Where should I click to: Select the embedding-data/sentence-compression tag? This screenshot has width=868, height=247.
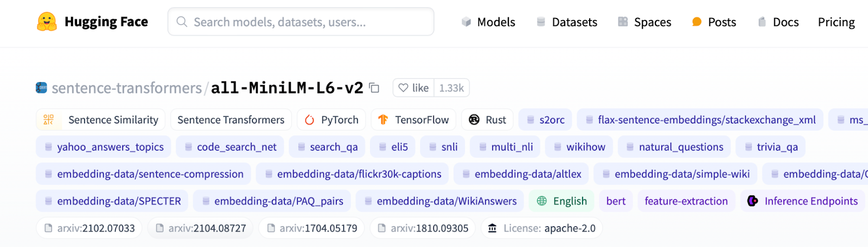143,174
